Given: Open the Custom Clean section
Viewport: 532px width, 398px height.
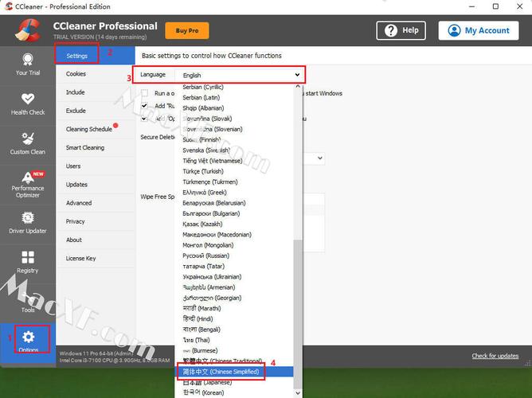Looking at the screenshot, I should (28, 144).
